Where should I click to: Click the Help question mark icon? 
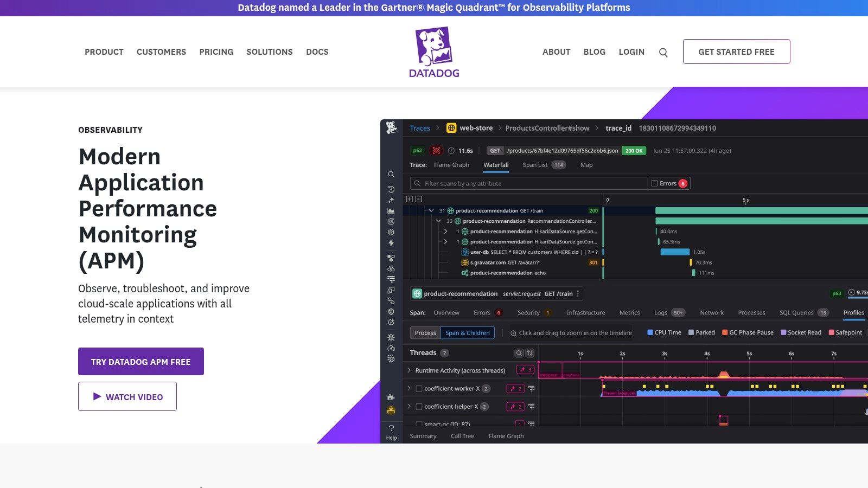click(x=391, y=428)
